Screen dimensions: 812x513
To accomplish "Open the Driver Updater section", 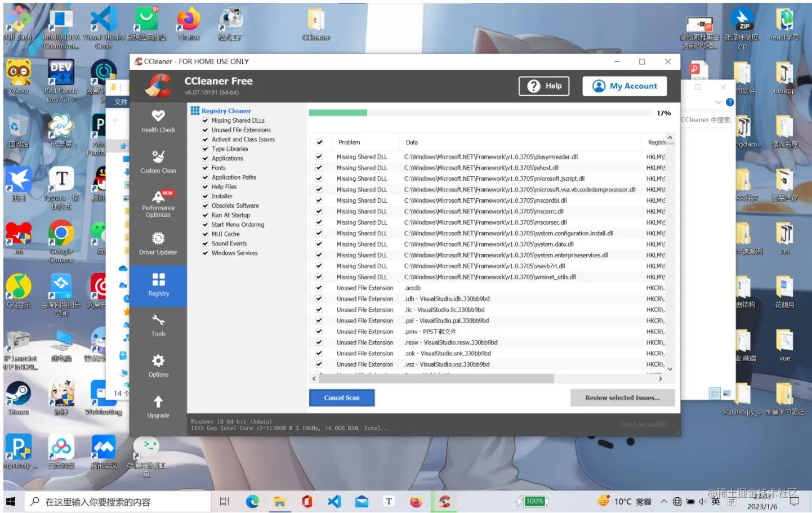I will (x=158, y=244).
